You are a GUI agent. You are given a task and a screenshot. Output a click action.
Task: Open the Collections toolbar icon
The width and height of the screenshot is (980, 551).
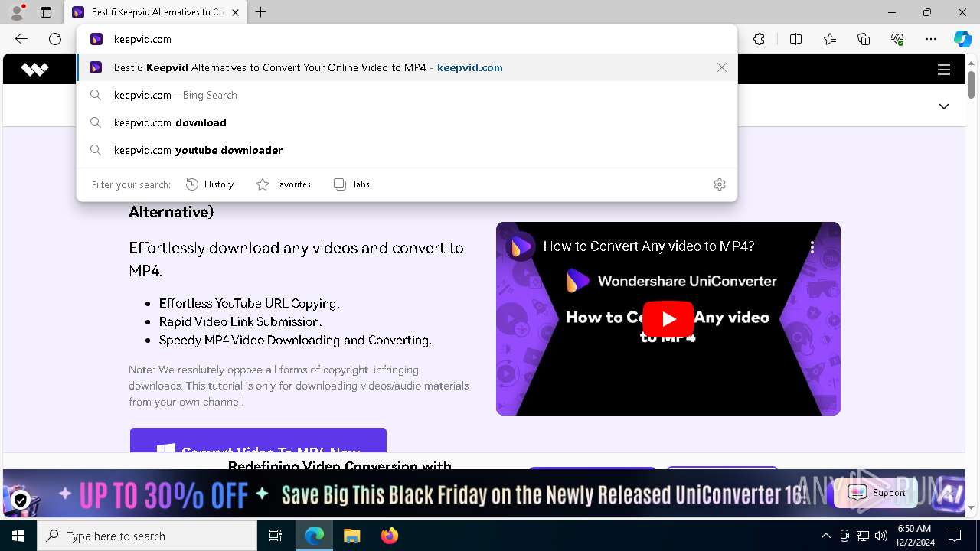point(864,39)
